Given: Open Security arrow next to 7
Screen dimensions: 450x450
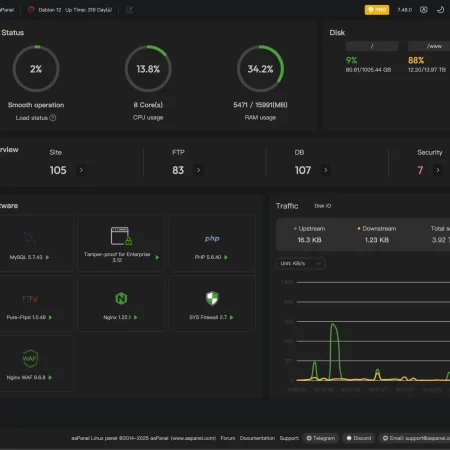Looking at the screenshot, I should point(438,170).
